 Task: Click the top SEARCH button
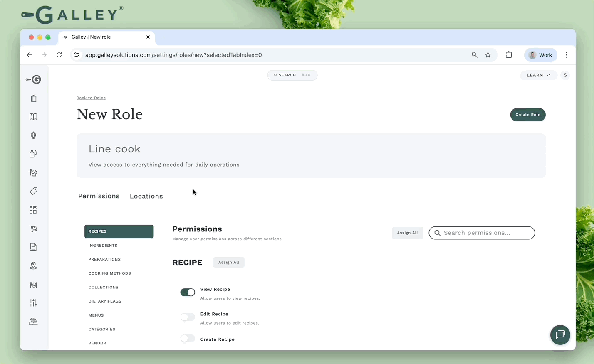pyautogui.click(x=292, y=75)
